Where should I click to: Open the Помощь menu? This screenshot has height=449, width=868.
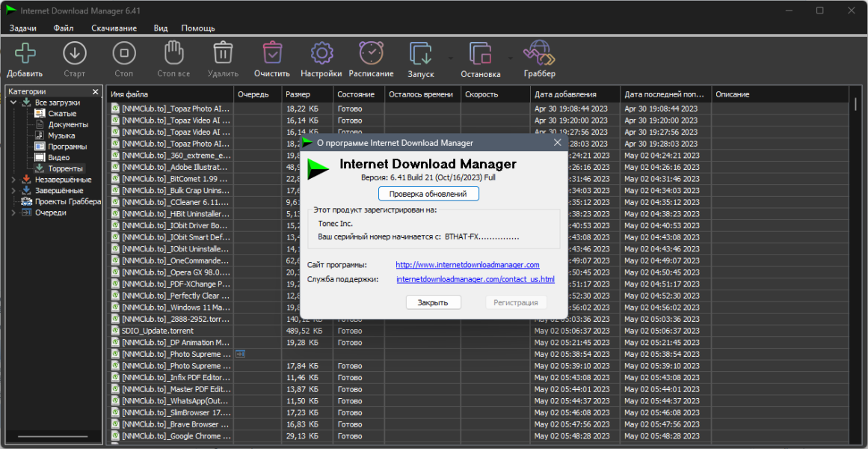point(198,28)
